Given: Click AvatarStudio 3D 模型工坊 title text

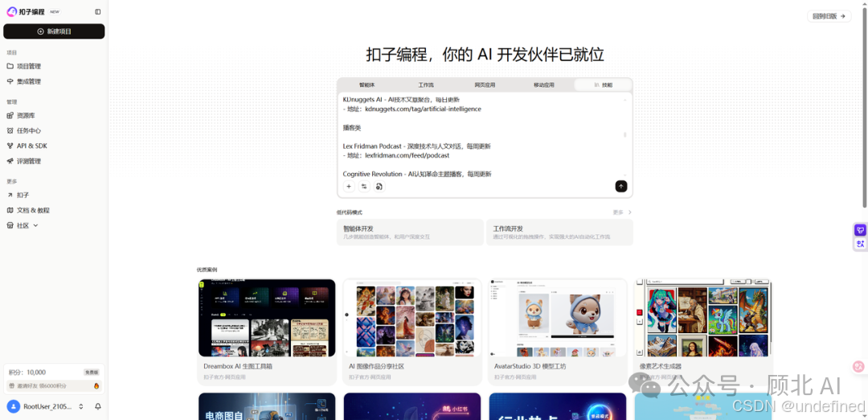Looking at the screenshot, I should (x=530, y=366).
